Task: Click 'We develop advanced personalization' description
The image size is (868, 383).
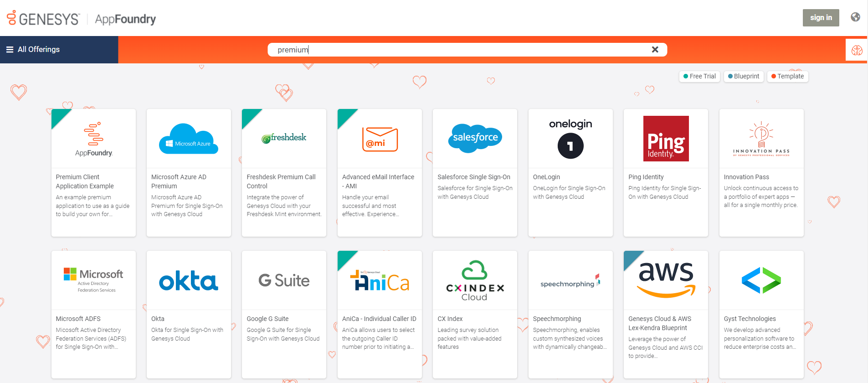Action: pyautogui.click(x=760, y=338)
